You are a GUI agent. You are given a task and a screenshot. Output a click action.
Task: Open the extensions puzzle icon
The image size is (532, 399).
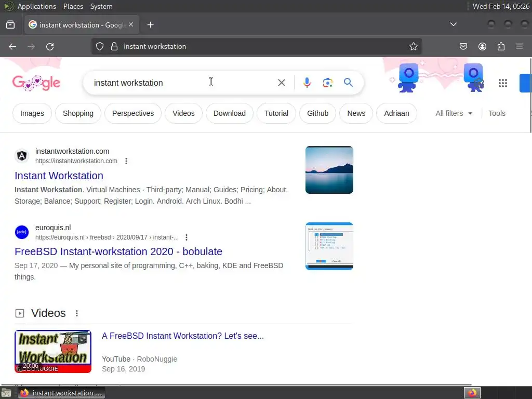point(501,46)
